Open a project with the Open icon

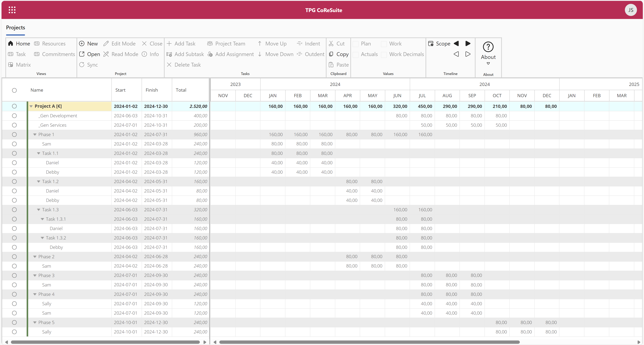pos(82,54)
